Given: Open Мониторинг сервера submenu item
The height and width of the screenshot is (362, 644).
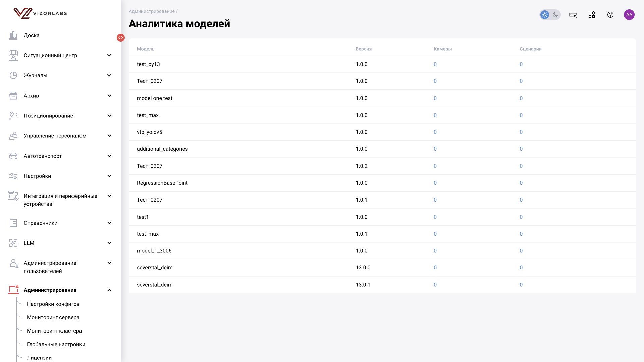Looking at the screenshot, I should click(x=53, y=317).
